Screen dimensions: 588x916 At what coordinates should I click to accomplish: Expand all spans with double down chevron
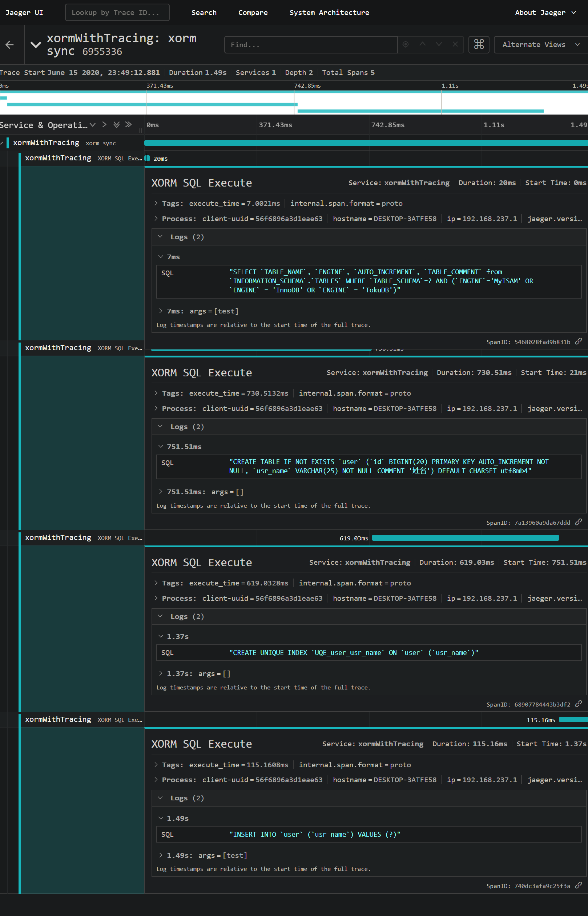pos(116,124)
